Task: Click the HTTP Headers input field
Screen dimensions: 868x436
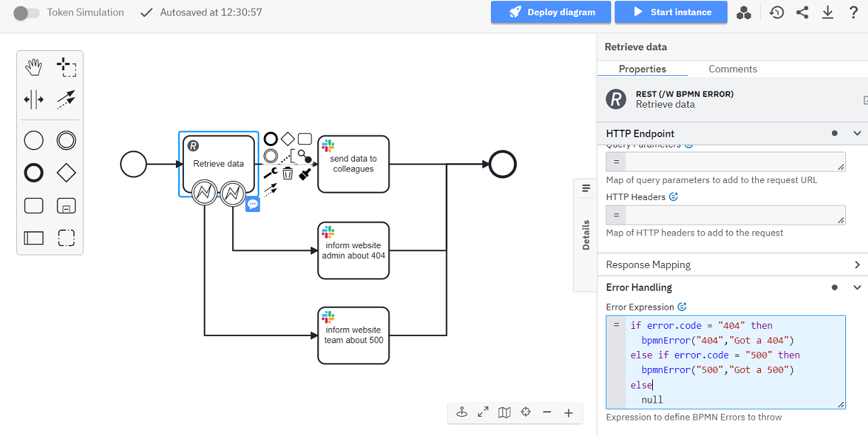Action: coord(735,216)
